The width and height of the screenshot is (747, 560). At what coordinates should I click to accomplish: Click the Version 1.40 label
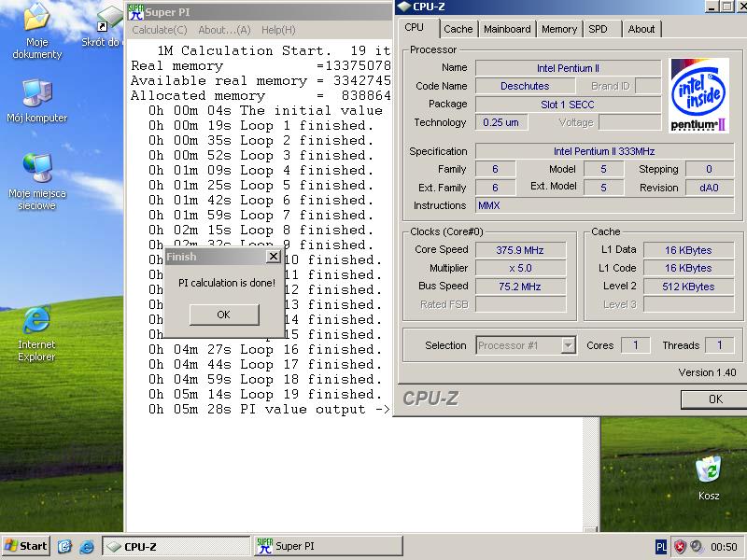coord(707,372)
